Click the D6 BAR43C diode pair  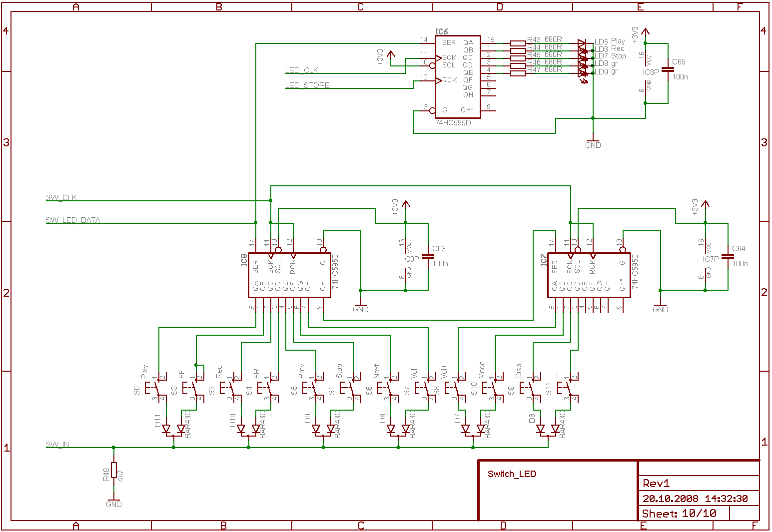[x=548, y=429]
